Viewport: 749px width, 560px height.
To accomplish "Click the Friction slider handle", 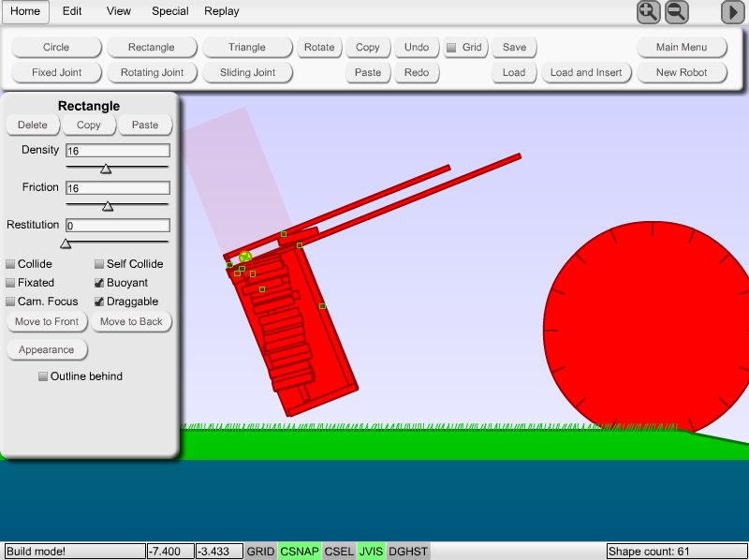I will coord(108,206).
